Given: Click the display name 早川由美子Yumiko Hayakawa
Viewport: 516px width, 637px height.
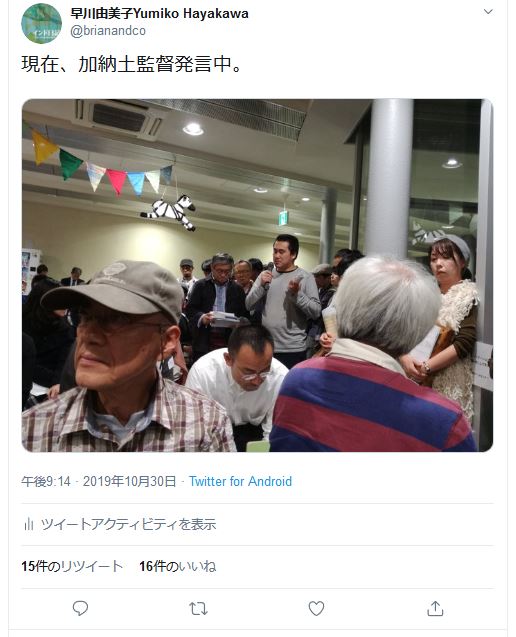Looking at the screenshot, I should (159, 13).
